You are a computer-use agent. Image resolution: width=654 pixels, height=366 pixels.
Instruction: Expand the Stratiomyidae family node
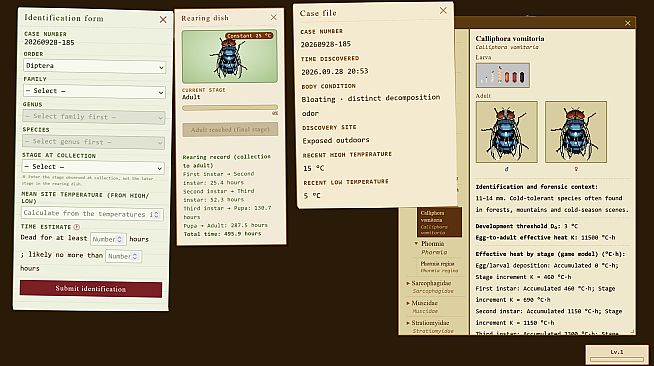point(408,323)
